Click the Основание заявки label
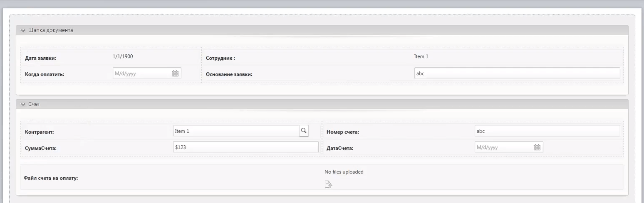 coord(229,74)
